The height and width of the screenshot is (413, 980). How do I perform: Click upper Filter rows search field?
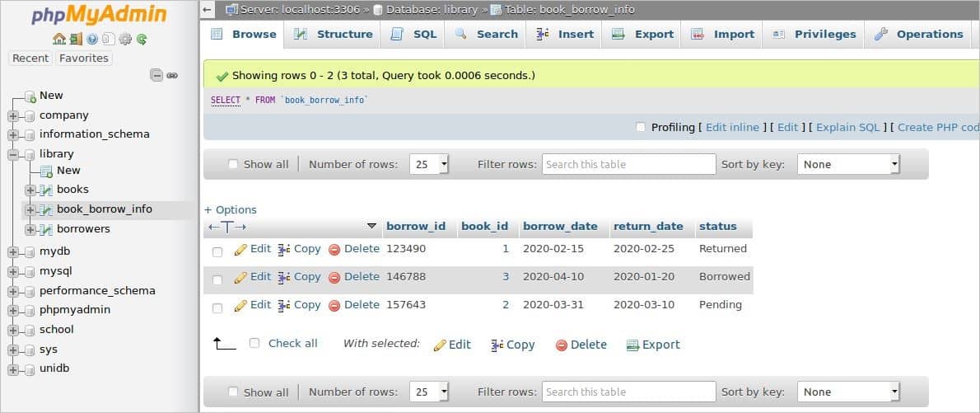[628, 165]
